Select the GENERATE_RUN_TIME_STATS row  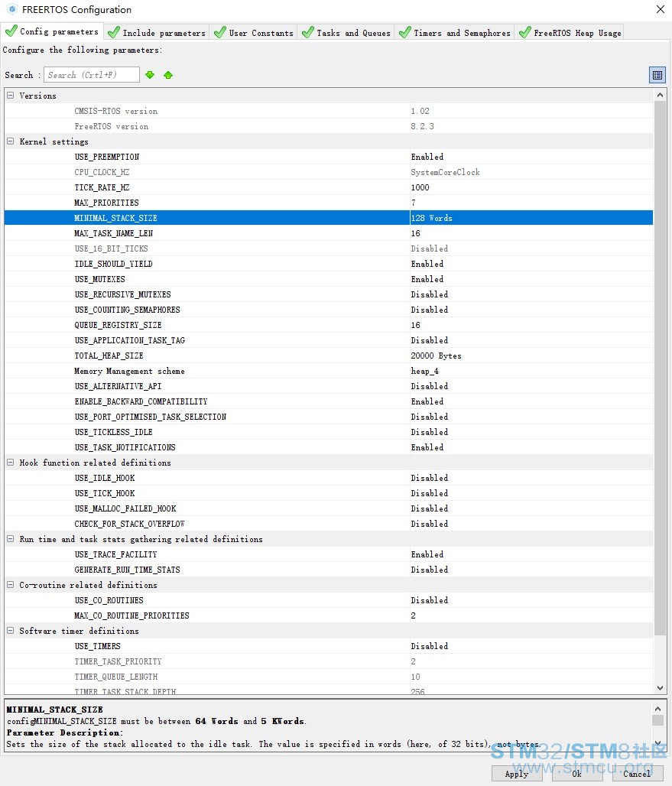click(328, 570)
